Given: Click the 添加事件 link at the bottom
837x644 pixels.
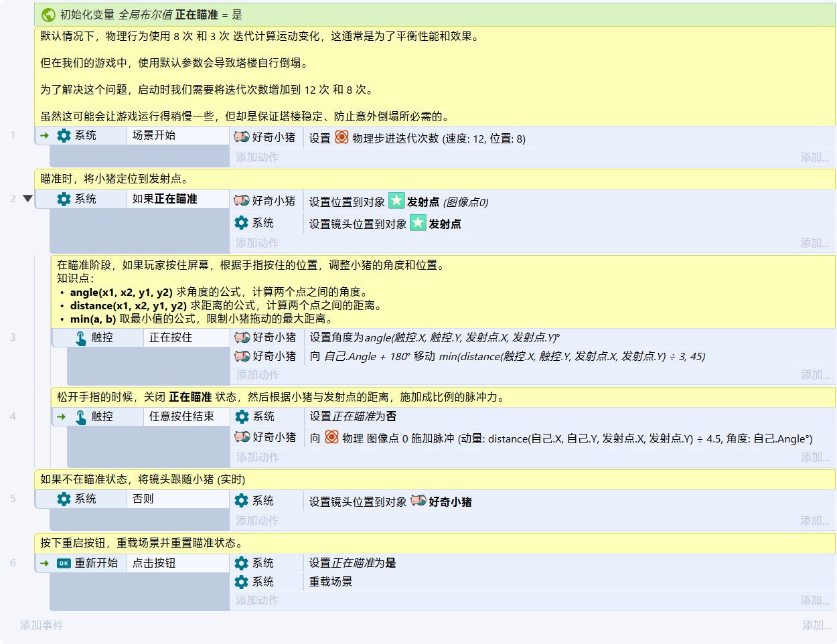Looking at the screenshot, I should [42, 625].
